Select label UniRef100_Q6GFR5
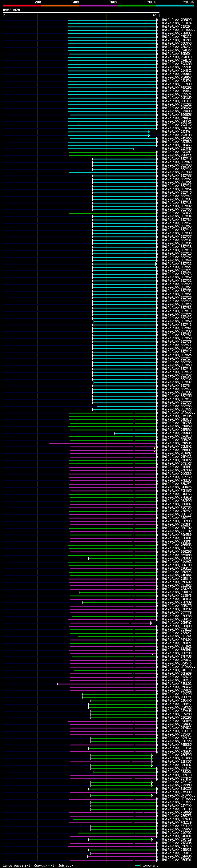This screenshot has height=868, width=197. point(177,755)
